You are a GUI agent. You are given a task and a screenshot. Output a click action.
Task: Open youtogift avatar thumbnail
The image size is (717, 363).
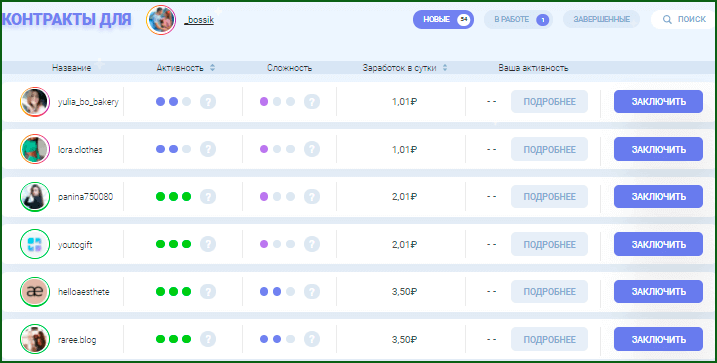click(x=35, y=244)
